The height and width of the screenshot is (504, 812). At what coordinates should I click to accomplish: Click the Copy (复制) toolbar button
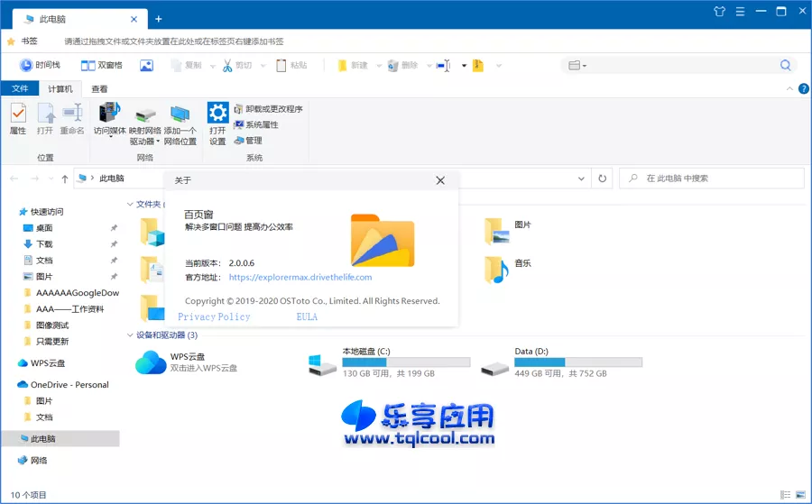187,65
